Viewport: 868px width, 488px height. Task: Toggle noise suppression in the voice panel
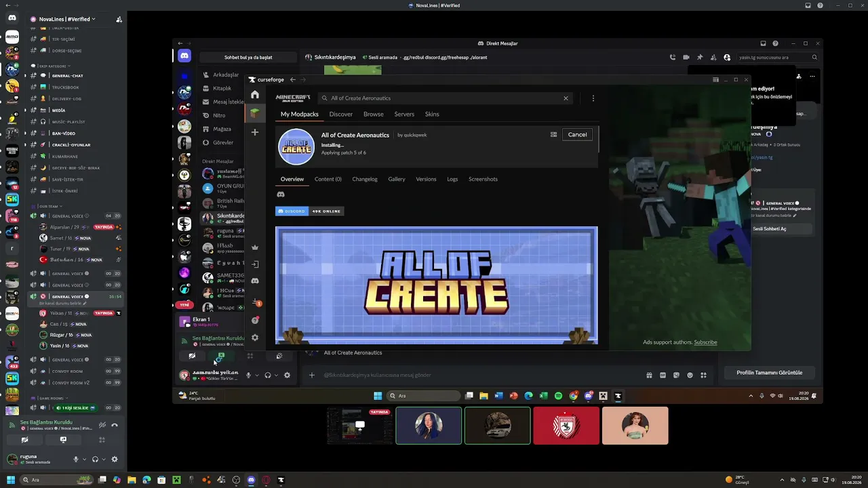(102, 425)
